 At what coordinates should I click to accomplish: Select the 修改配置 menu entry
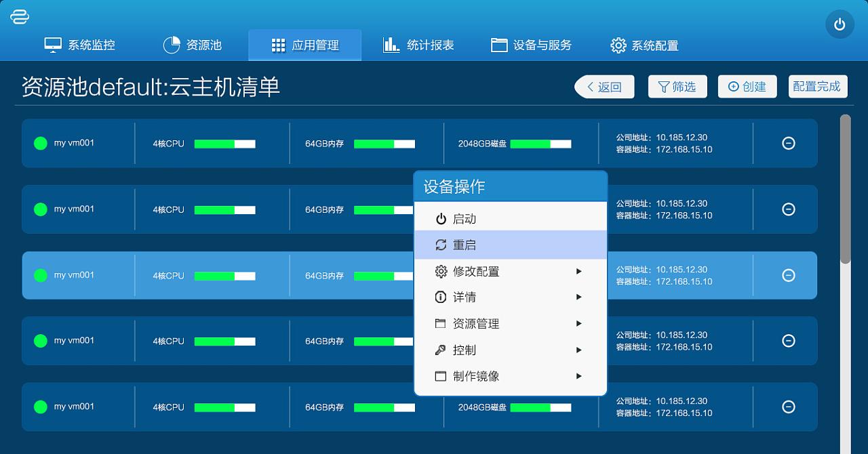click(511, 271)
